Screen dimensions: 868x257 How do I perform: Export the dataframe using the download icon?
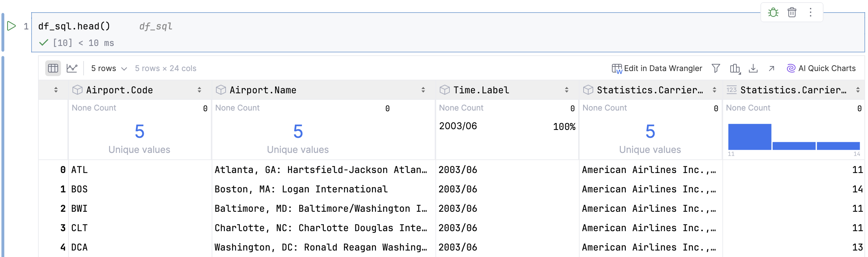point(754,68)
